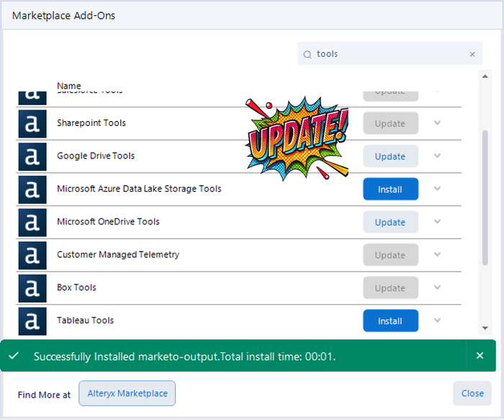Expand Tableau Tools details chevron

[437, 320]
